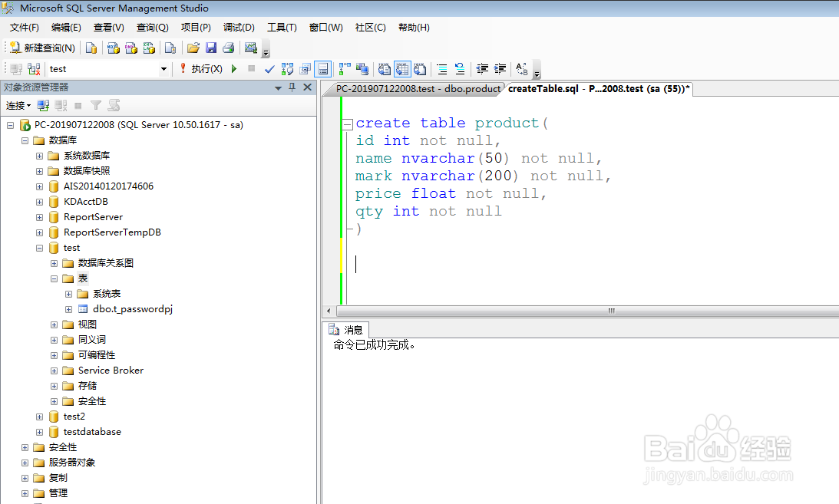Open the View (查看) menu

click(x=109, y=28)
